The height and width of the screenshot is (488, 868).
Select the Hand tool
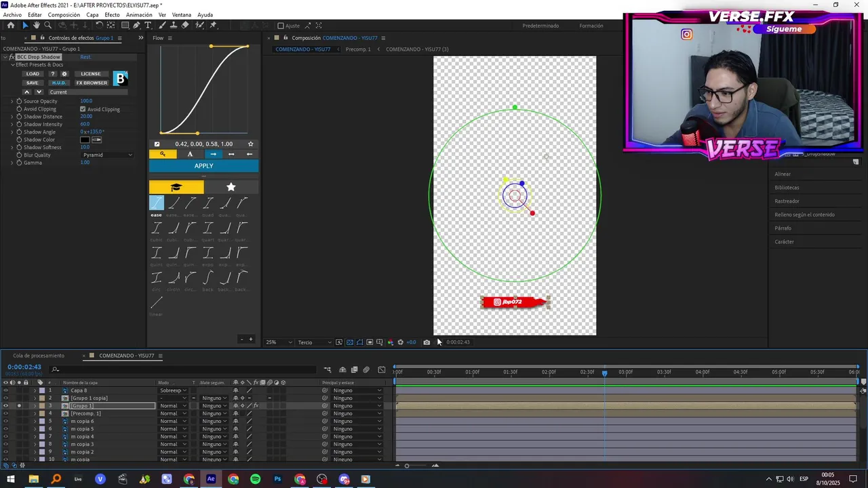click(x=36, y=25)
